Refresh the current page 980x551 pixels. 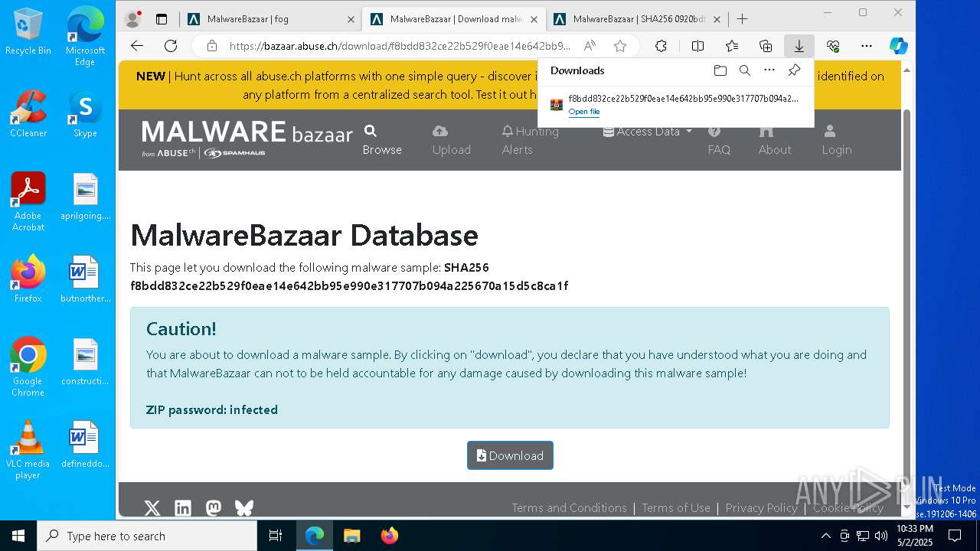point(171,46)
